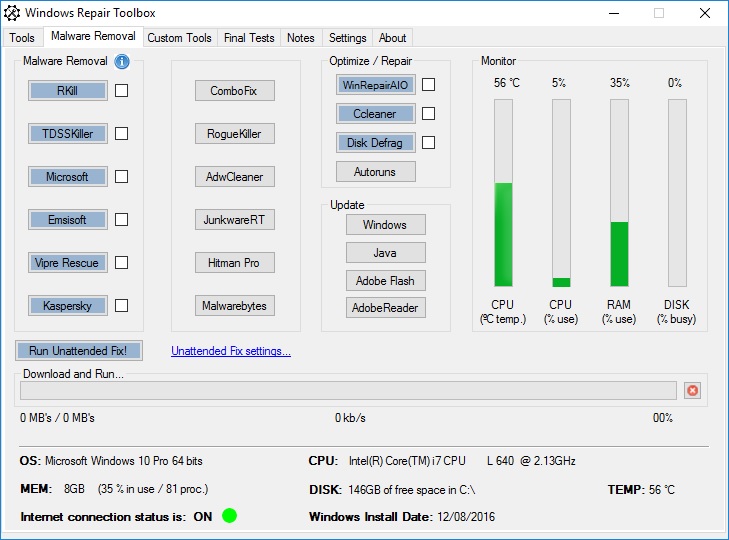Click the TEMP 56 °C status text
This screenshot has height=540, width=729.
(641, 489)
